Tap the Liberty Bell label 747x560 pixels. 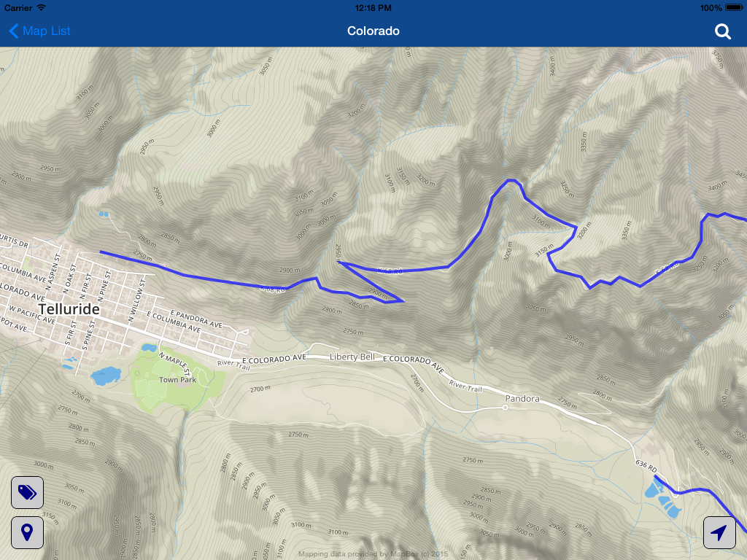coord(352,357)
